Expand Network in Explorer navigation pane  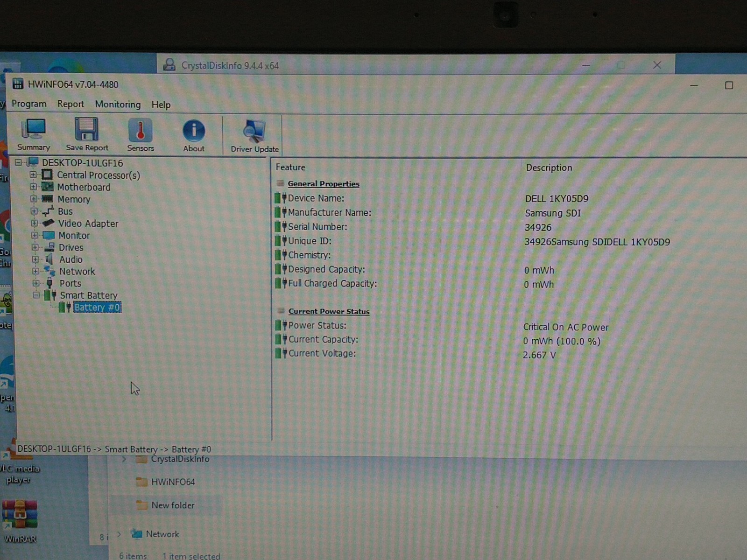click(120, 534)
